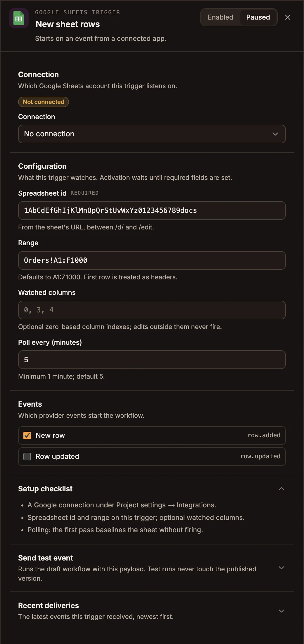Open the Send test event heading
The image size is (304, 644).
[46, 558]
